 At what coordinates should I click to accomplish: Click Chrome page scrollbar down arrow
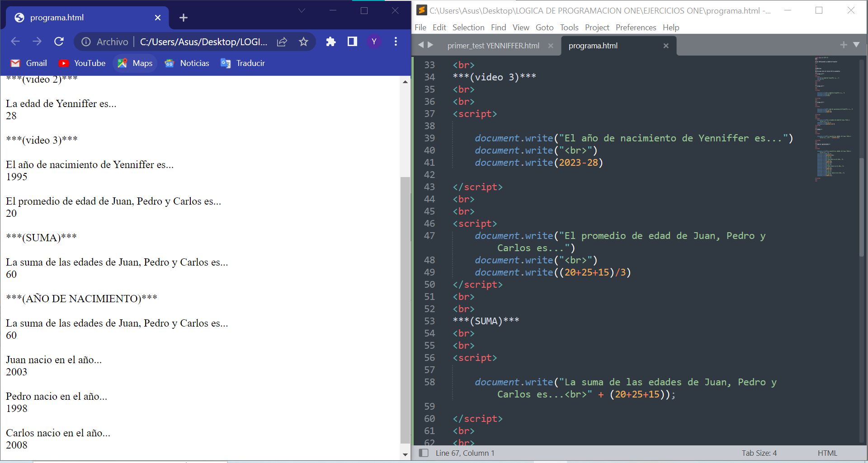[405, 455]
